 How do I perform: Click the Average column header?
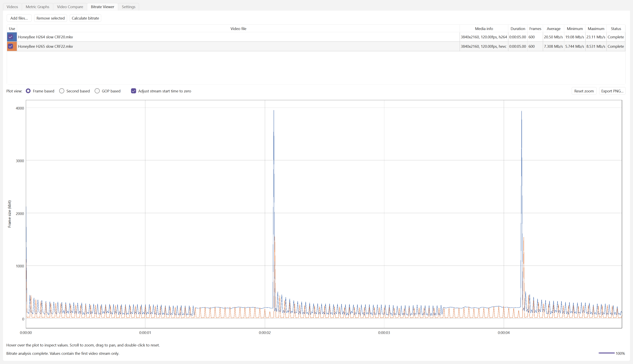tap(553, 29)
